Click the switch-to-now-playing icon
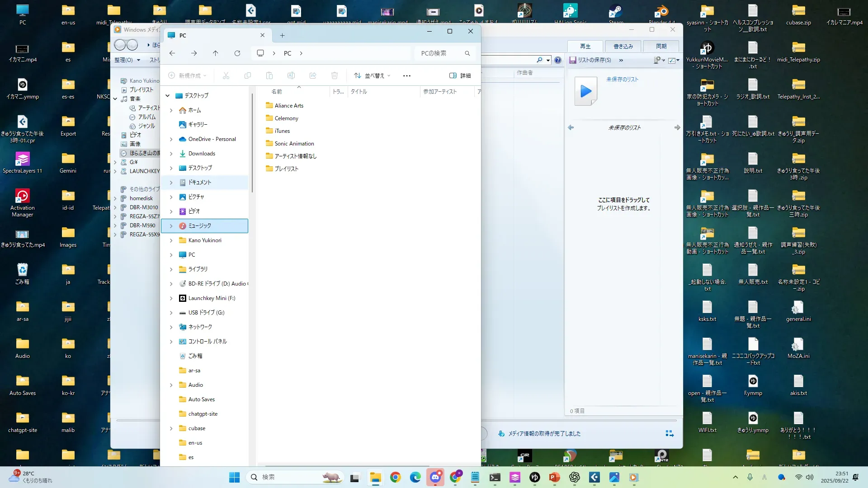 pos(670,434)
